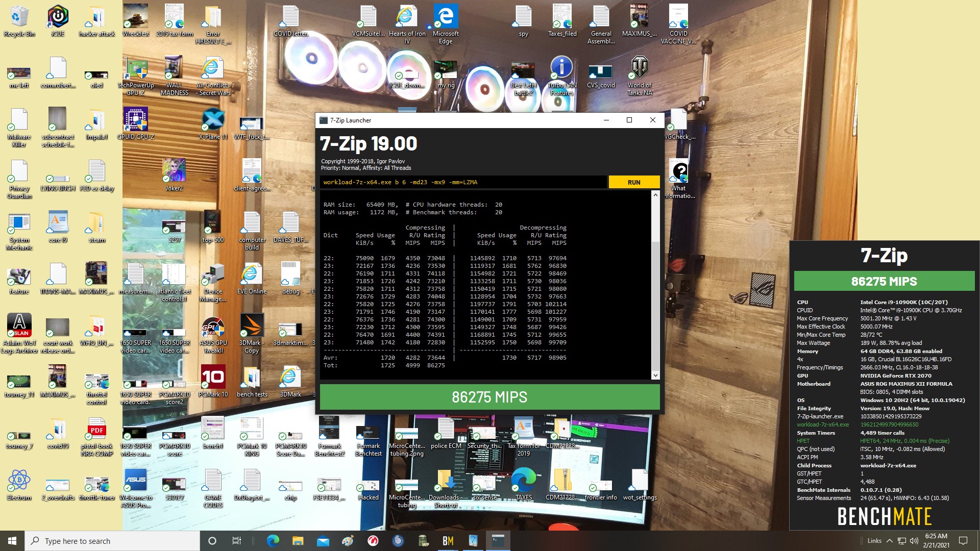Select the Welcome to ASUS Pro icon
Viewport: 980px width, 551px height.
point(136,488)
